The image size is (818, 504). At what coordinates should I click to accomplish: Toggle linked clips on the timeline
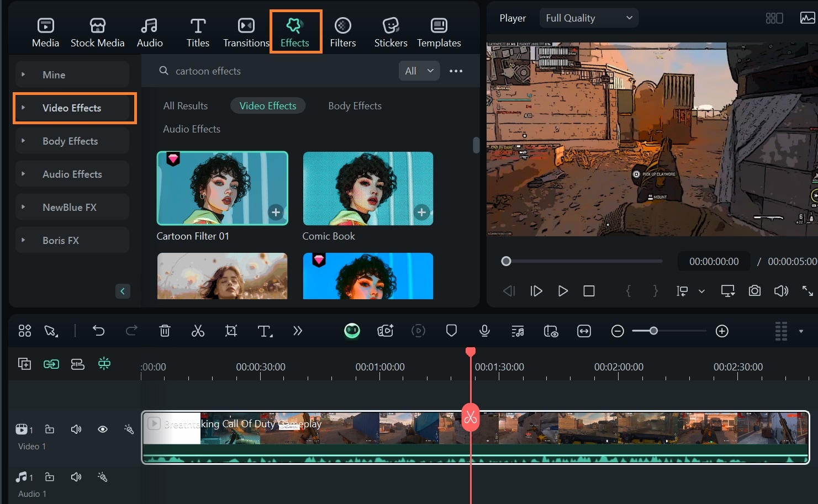point(51,364)
